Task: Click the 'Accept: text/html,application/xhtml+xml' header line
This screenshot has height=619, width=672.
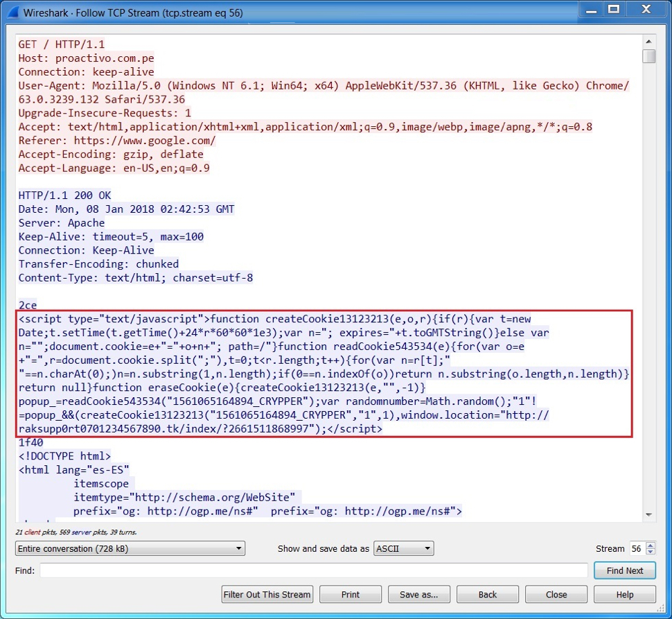Action: click(x=305, y=127)
